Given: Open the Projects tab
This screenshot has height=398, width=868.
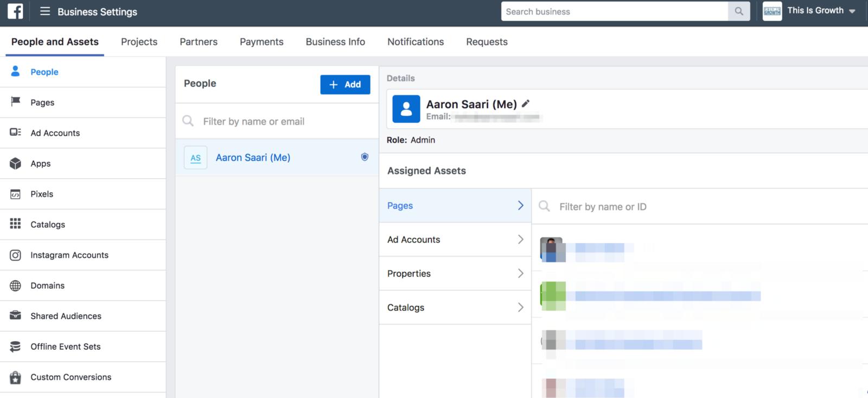Looking at the screenshot, I should coord(139,42).
